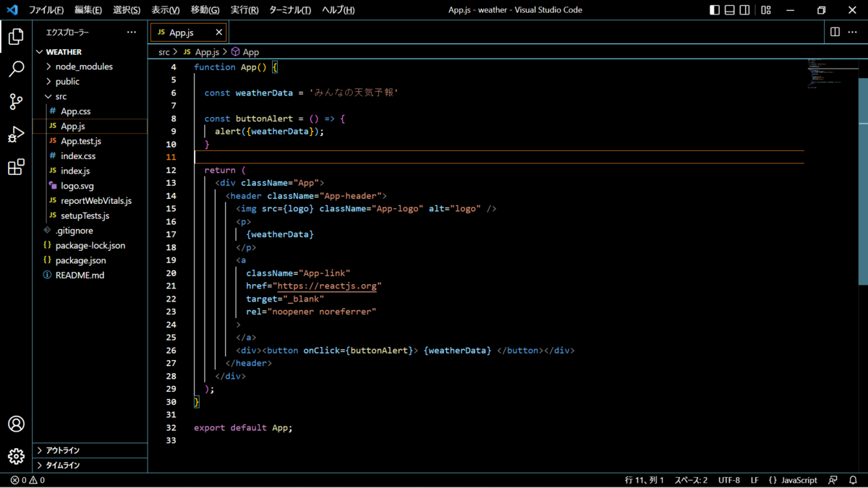Click the VS Code logo icon
The image size is (868, 488).
coord(12,10)
